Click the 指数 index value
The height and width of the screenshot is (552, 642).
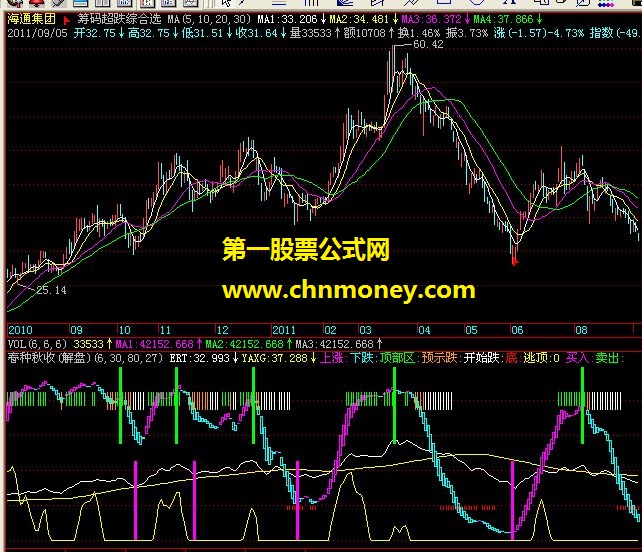(x=615, y=33)
